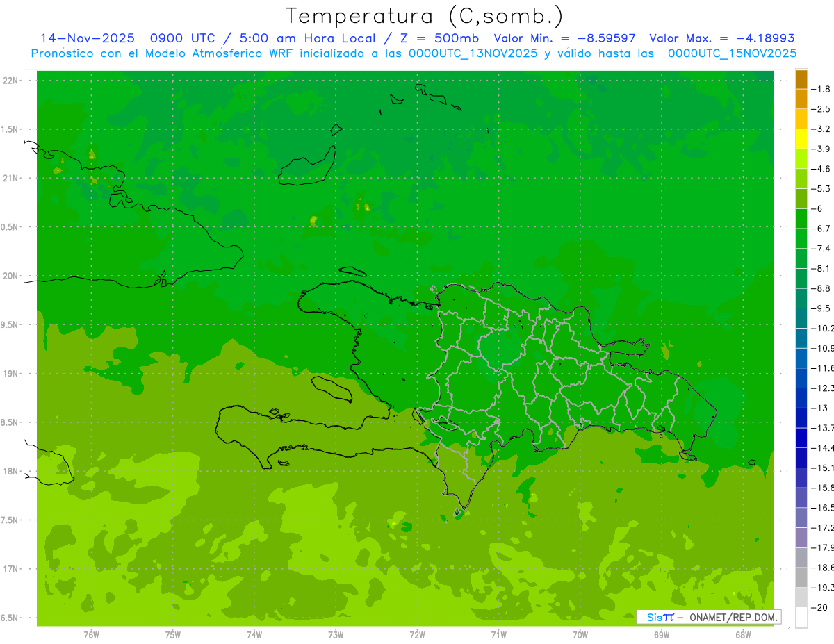The image size is (834, 644).
Task: Click the '-8.1' color scale label
Action: point(821,268)
